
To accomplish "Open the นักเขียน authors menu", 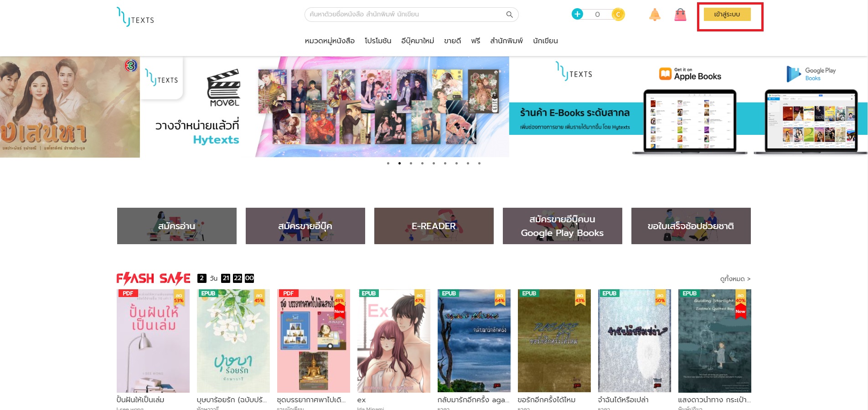I will [546, 41].
